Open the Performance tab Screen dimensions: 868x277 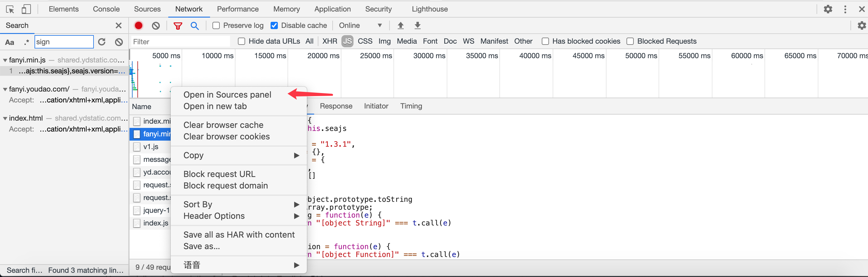238,9
